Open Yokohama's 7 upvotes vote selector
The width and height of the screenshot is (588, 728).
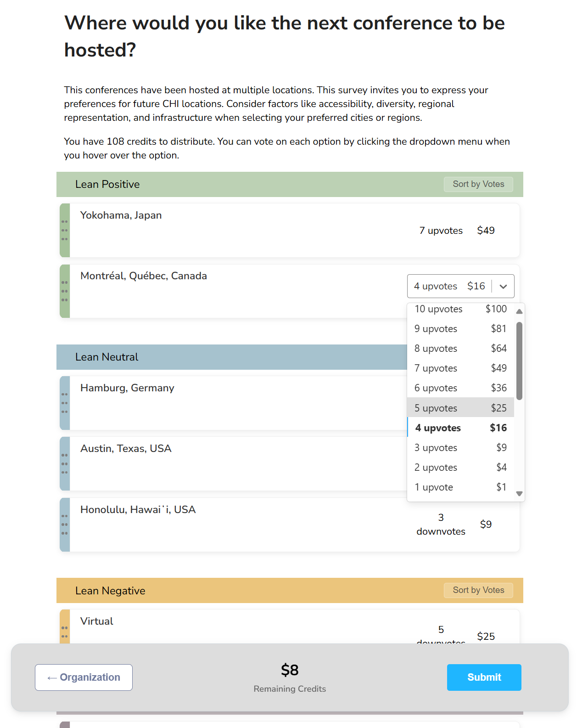[456, 231]
